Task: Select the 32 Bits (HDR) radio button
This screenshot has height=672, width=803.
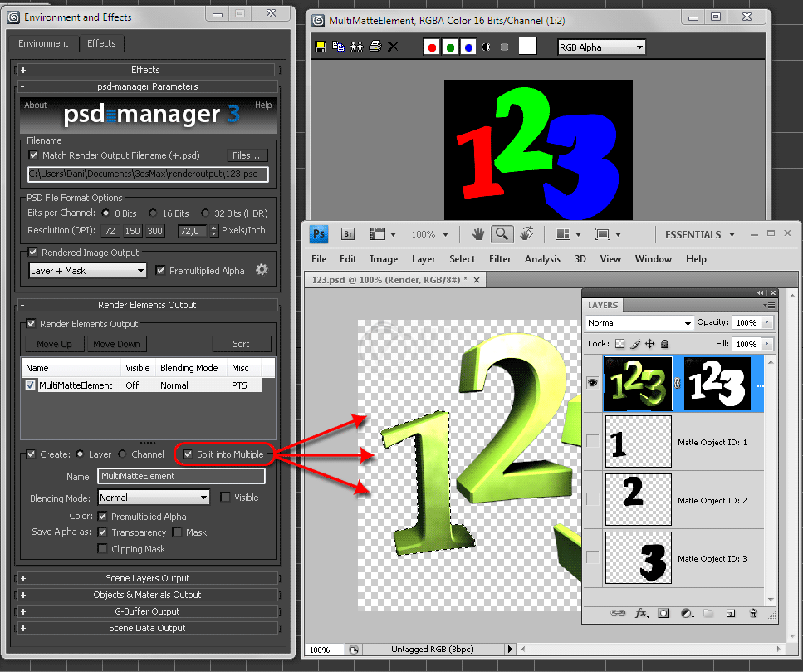Action: 205,213
